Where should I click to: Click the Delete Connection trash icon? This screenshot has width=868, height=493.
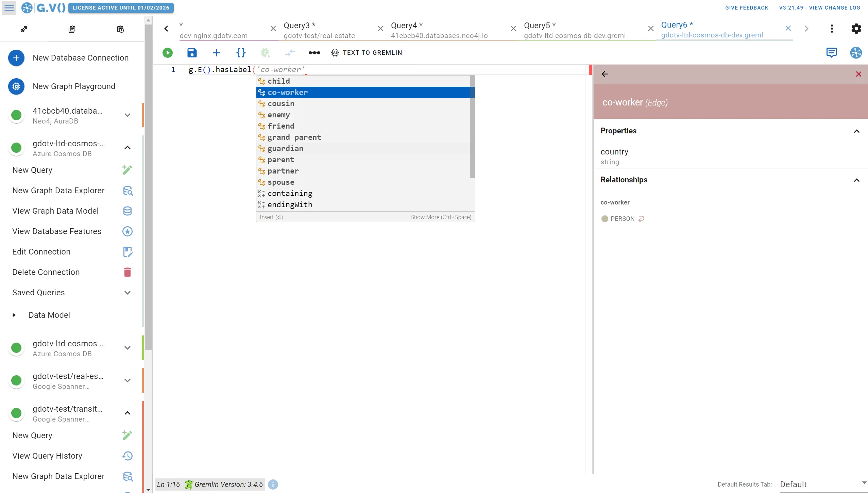[127, 272]
